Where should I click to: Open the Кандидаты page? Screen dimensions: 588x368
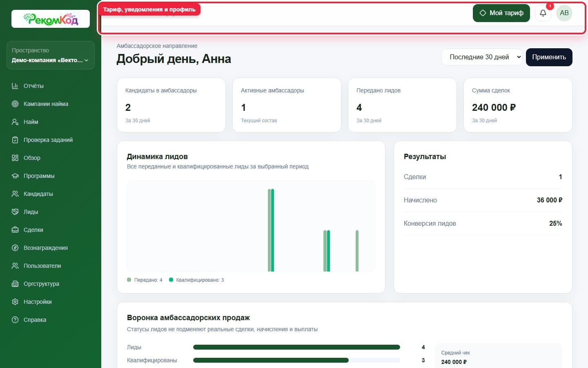pyautogui.click(x=51, y=194)
